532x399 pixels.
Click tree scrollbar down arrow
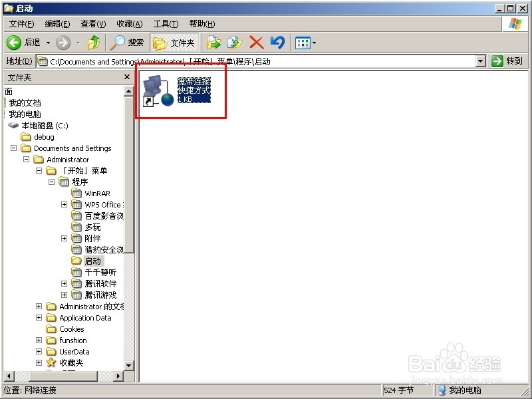click(128, 366)
